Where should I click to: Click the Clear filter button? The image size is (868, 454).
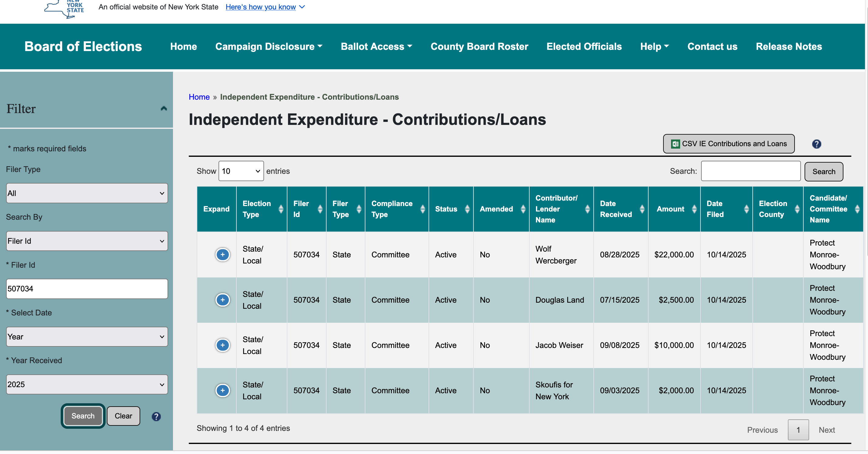[x=123, y=416]
